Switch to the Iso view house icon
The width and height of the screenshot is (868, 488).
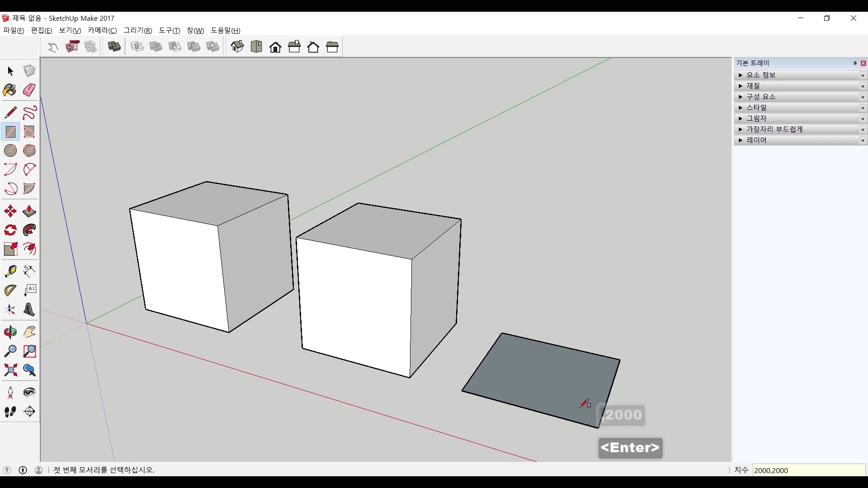coord(237,47)
